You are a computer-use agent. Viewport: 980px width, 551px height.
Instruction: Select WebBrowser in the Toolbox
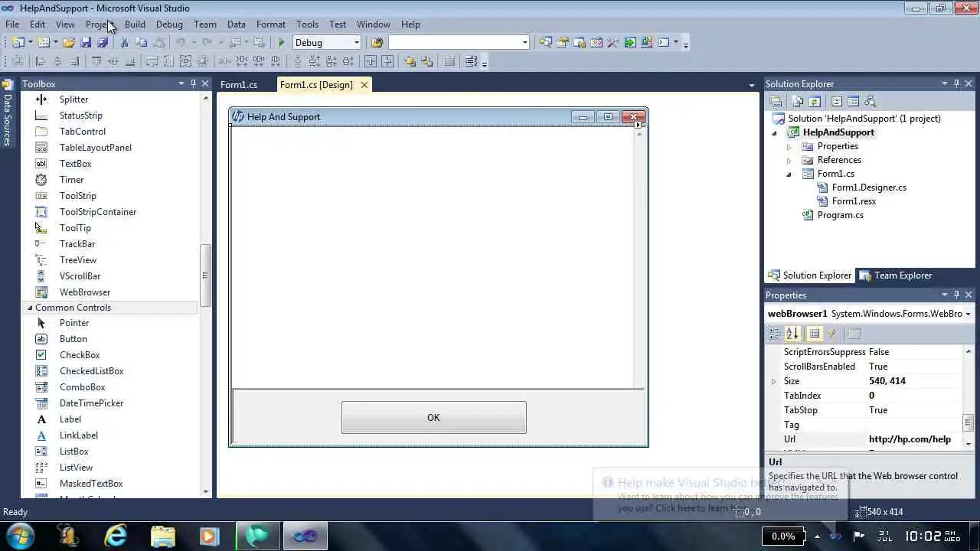84,292
